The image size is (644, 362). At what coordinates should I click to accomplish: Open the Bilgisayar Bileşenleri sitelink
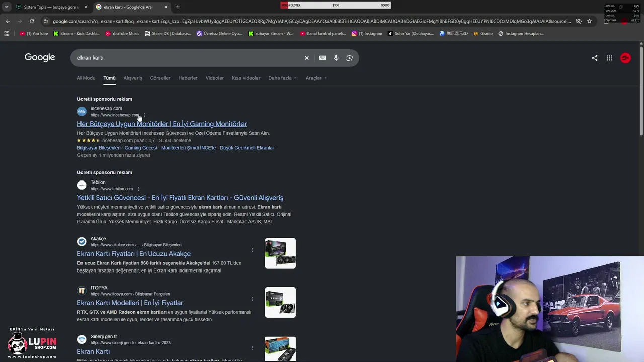[99, 148]
